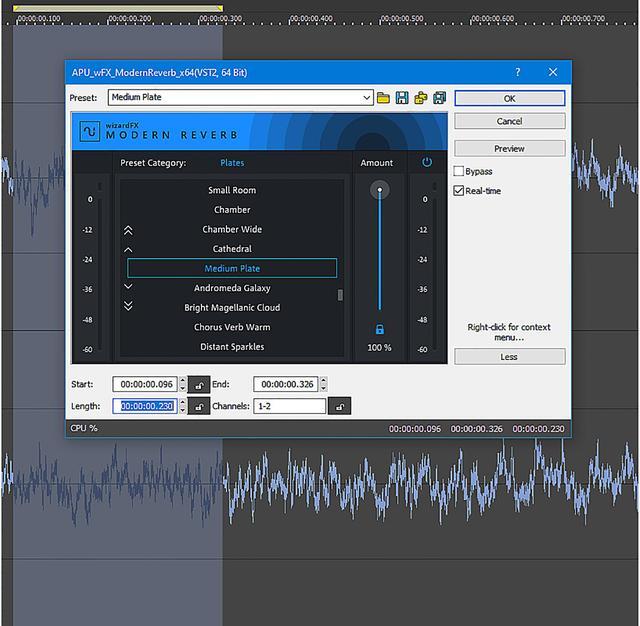This screenshot has height=626, width=640.
Task: Click the wizardFX Modern Reverb logo icon
Action: pos(90,131)
